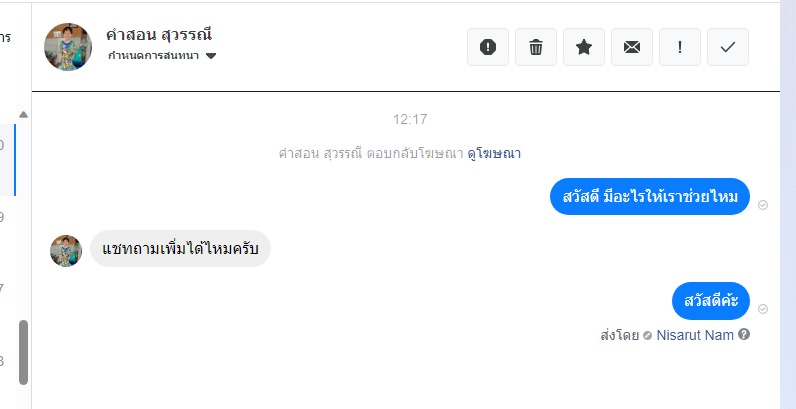Screen dimensions: 796x409
Task: Mark conversation as unread with envelope icon
Action: [632, 47]
